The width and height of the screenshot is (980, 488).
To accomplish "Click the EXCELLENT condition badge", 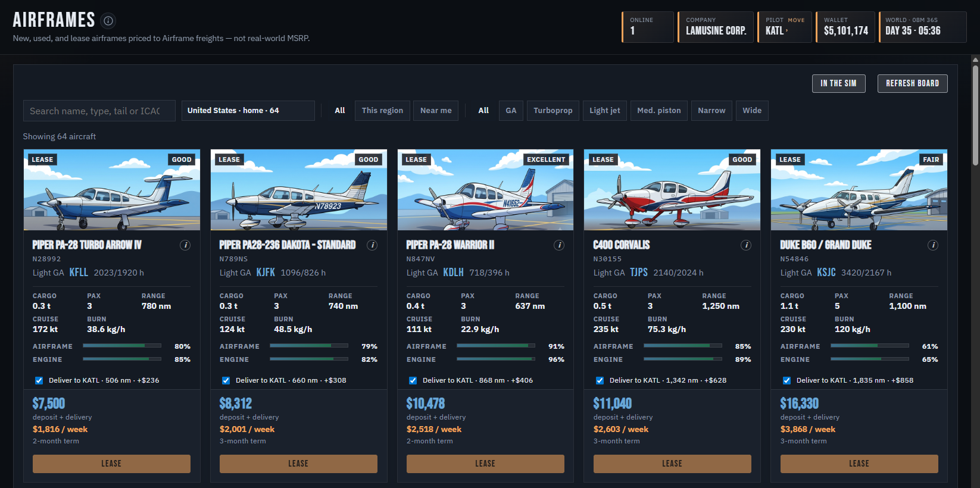I will tap(546, 159).
